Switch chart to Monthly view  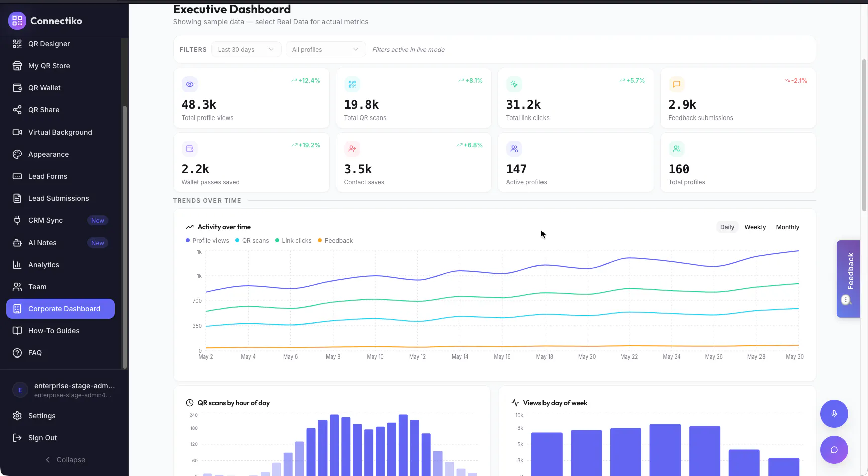pos(787,227)
